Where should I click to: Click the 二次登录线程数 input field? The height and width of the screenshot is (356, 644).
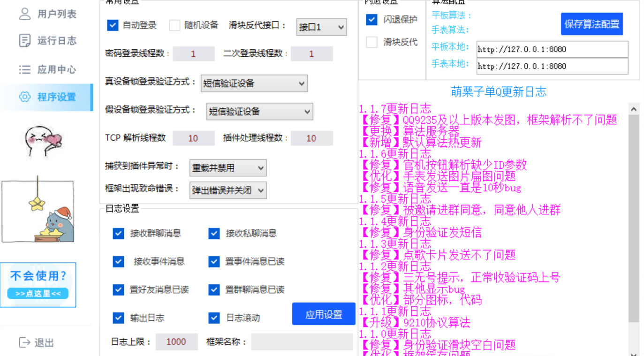coord(311,54)
